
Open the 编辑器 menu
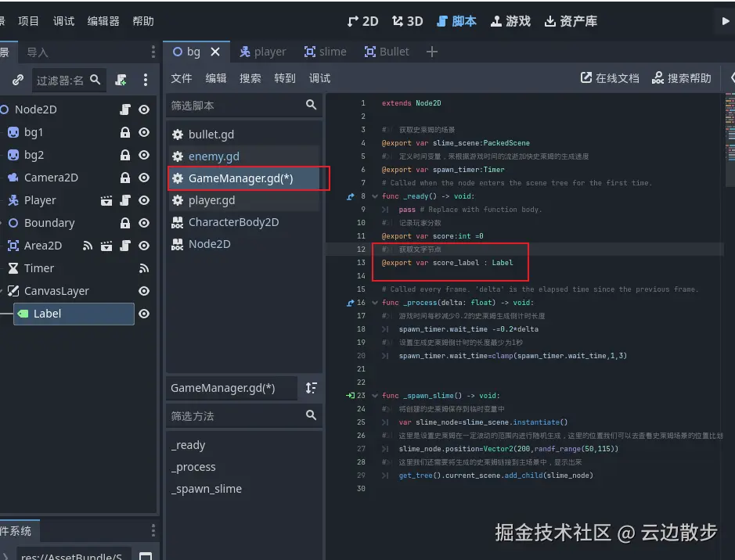pos(103,21)
